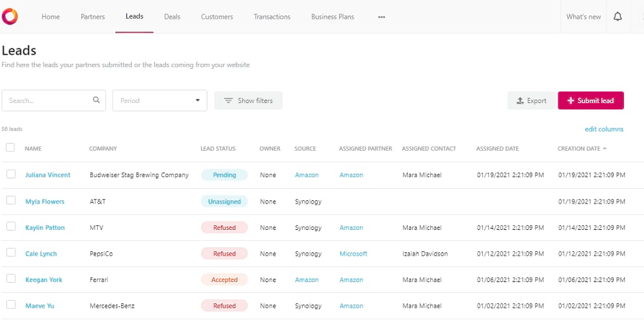Open the Kaylin Patton lead
The image size is (644, 322).
pos(45,227)
